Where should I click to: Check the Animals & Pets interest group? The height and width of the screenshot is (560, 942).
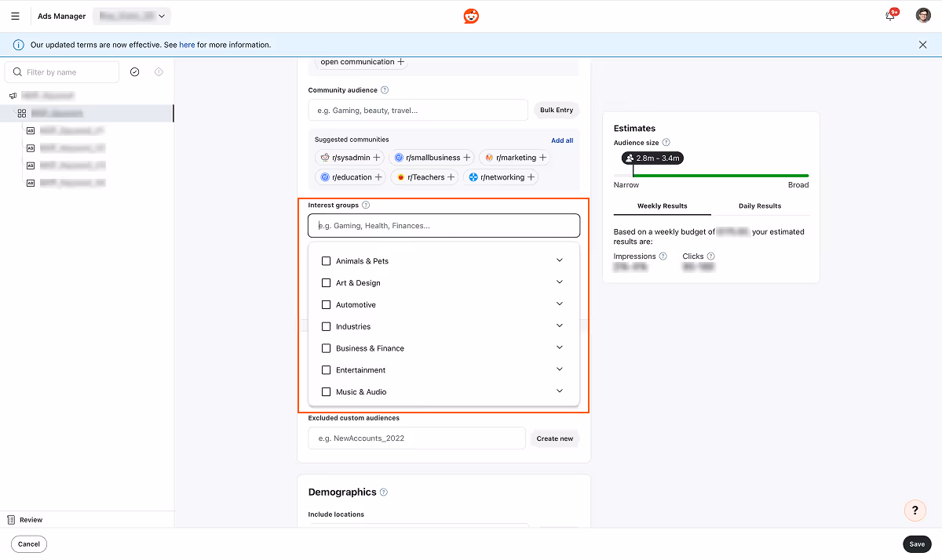(327, 260)
